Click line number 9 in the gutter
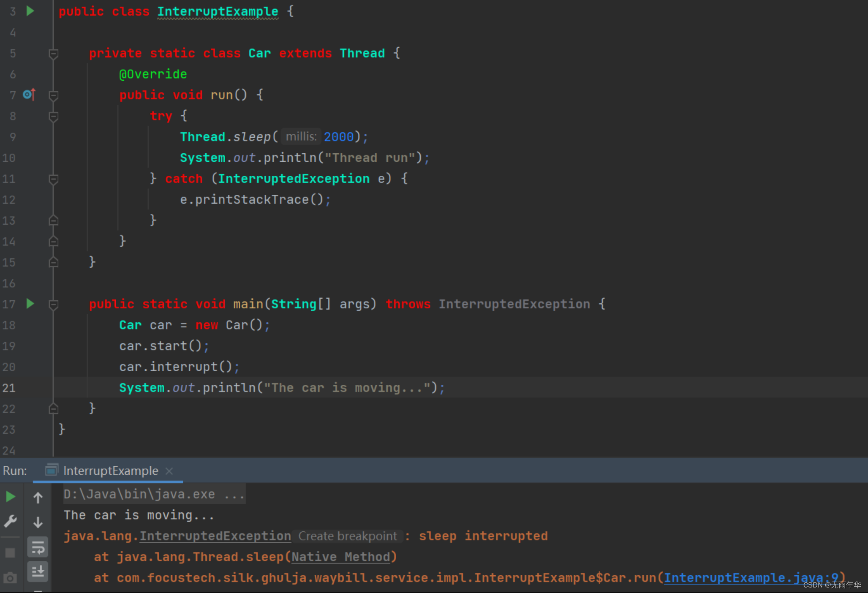The width and height of the screenshot is (868, 593). point(13,137)
